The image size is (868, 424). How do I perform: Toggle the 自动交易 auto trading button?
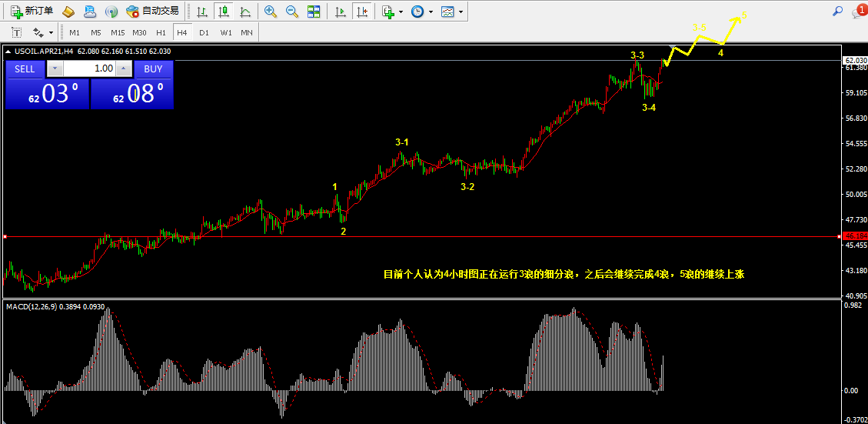point(152,11)
